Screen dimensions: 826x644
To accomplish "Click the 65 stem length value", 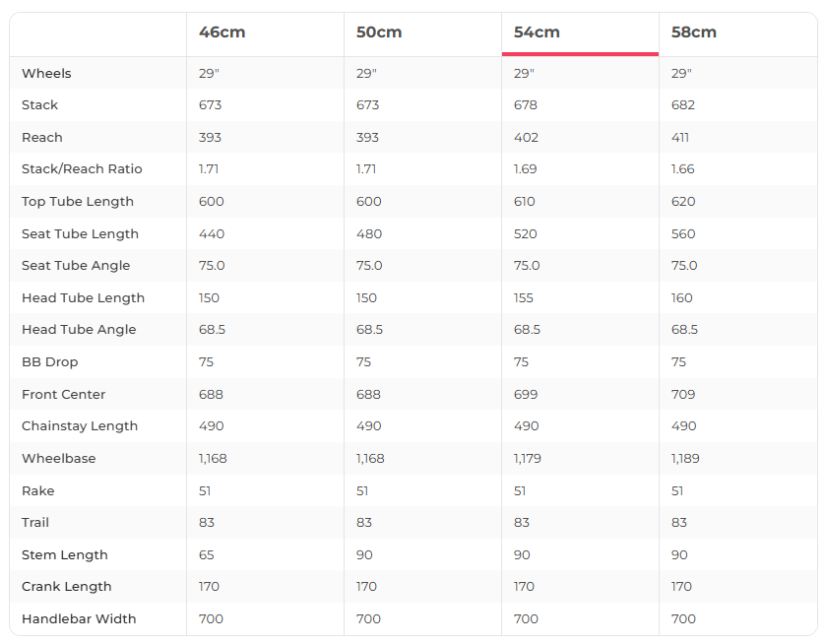I will tap(207, 555).
